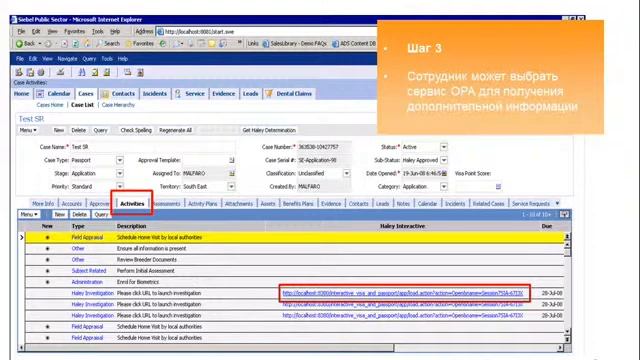The image size is (640, 360).
Task: Click the browser address bar URL
Action: pos(200,31)
